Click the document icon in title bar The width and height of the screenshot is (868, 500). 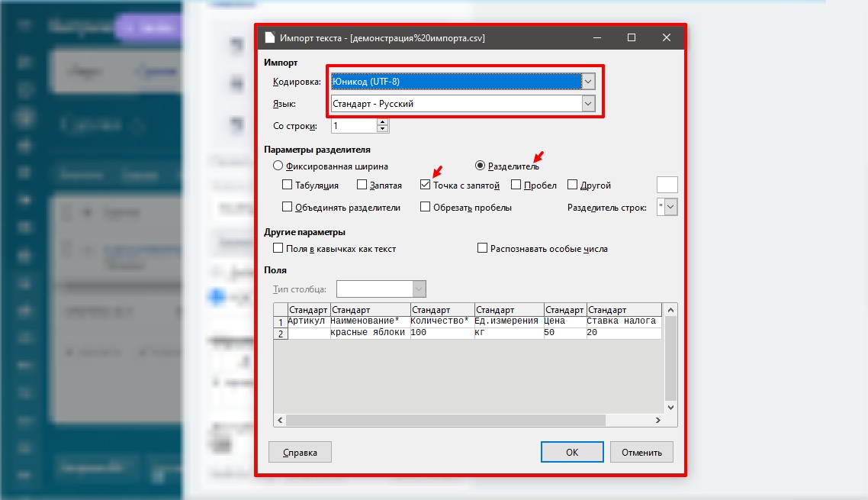pyautogui.click(x=269, y=37)
